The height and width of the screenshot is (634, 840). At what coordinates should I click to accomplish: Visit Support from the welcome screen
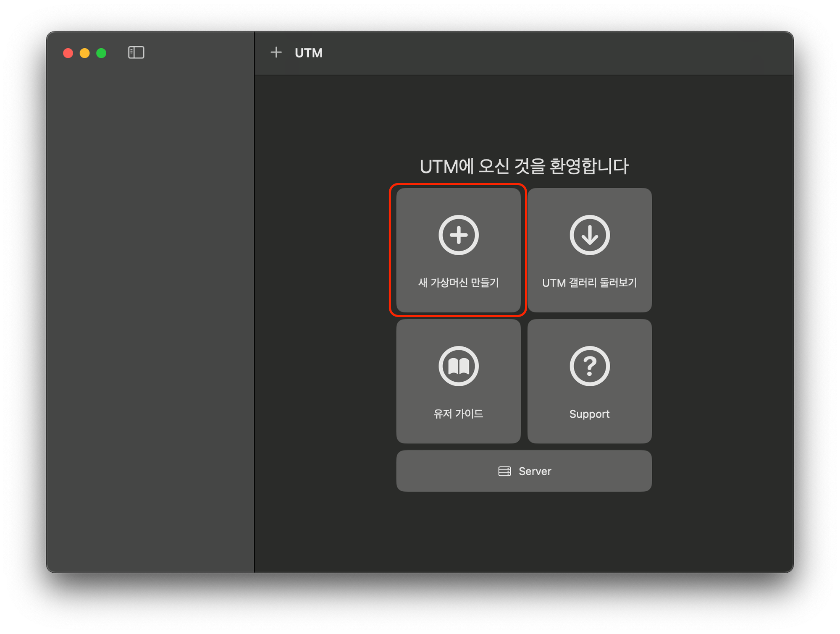[x=590, y=382]
